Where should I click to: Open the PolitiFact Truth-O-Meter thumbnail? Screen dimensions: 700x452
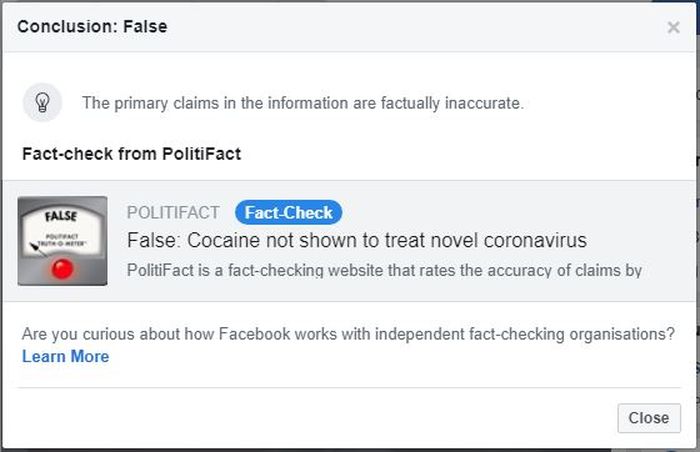pyautogui.click(x=62, y=241)
